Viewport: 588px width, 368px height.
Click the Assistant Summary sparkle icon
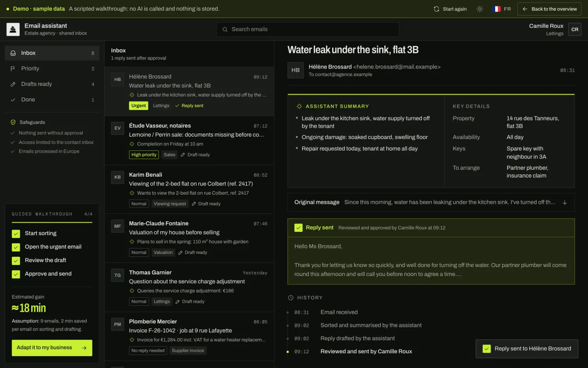(x=300, y=106)
